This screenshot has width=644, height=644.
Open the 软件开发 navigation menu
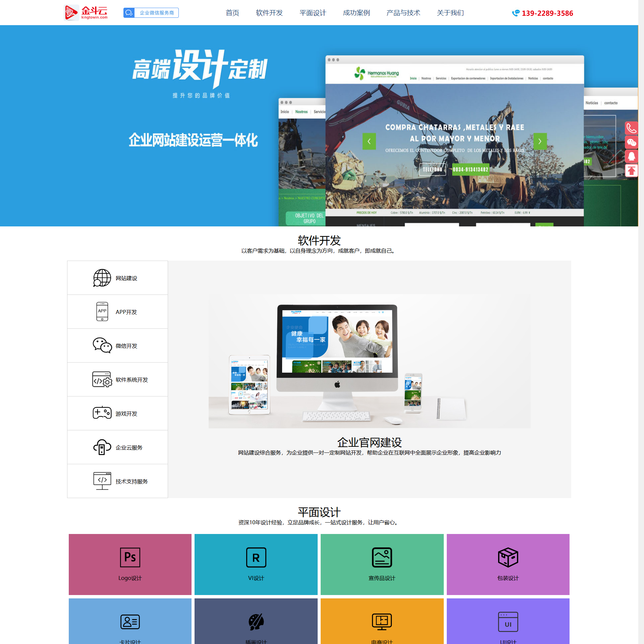tap(269, 13)
